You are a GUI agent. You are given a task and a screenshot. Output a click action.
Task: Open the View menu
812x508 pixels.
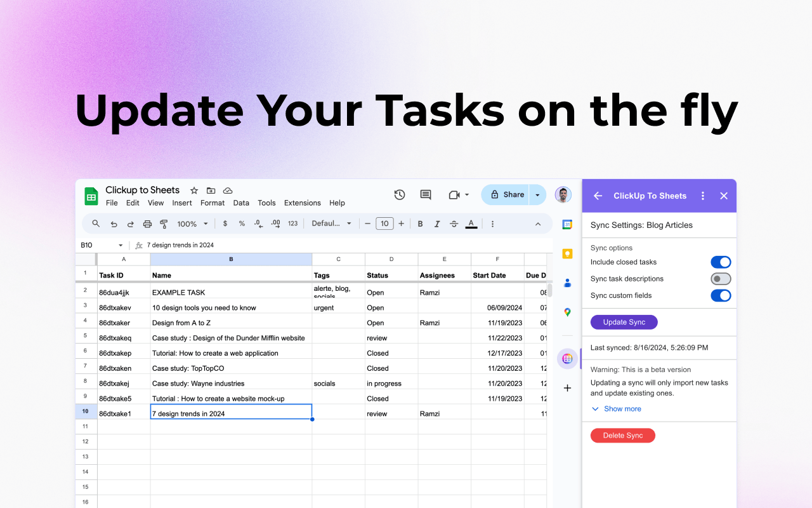click(155, 203)
